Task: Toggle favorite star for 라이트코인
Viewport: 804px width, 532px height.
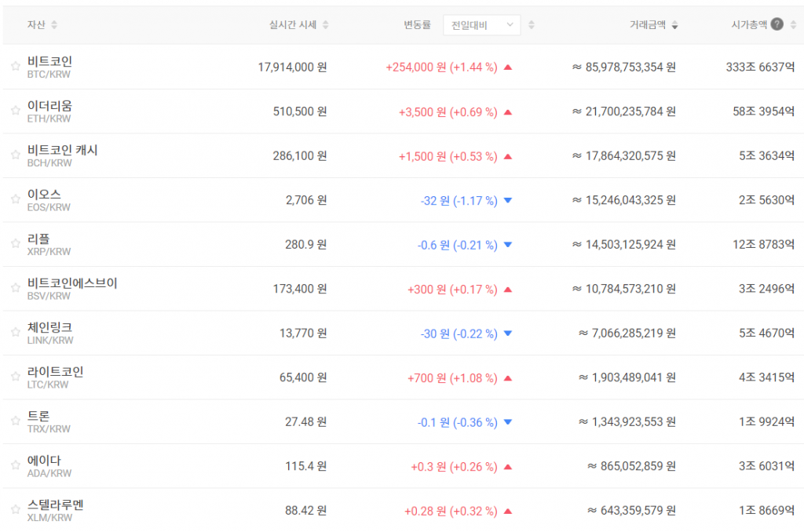Action: coord(16,377)
